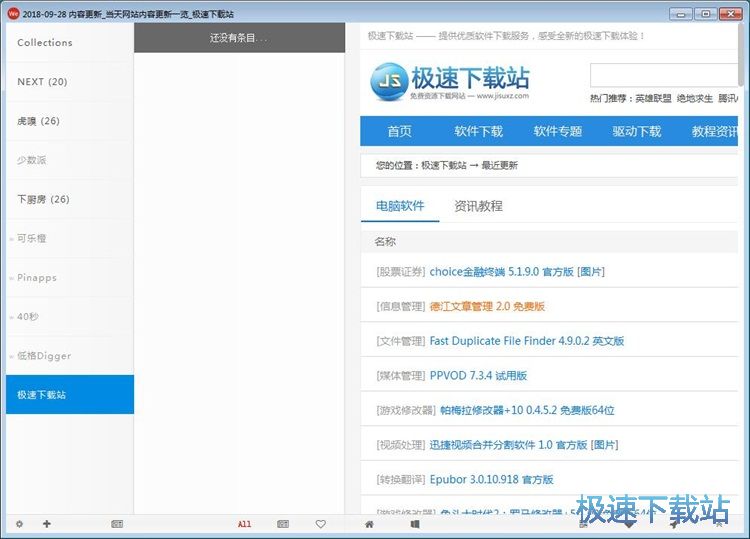Click the 英雄联盟 hot recommendation link
The width and height of the screenshot is (750, 539).
pos(653,99)
